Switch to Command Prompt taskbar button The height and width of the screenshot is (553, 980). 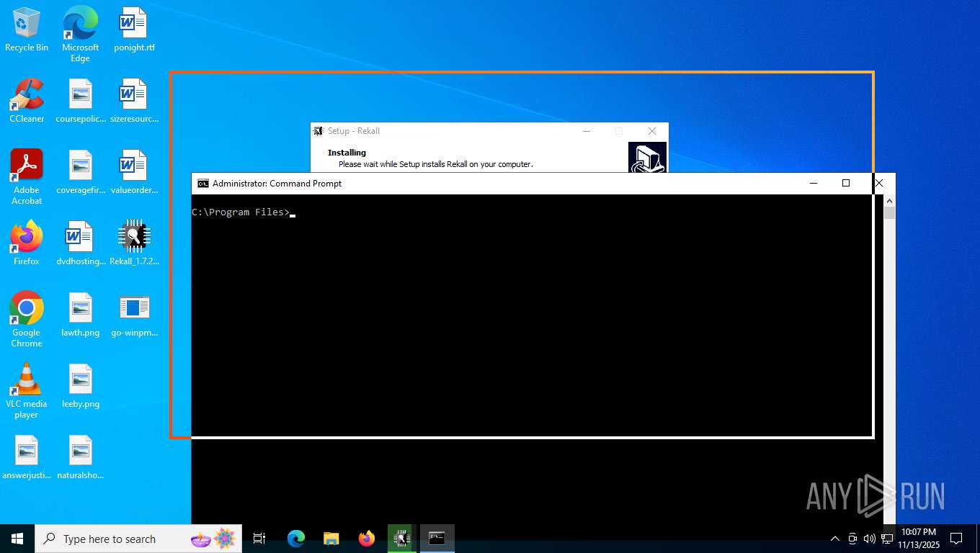(437, 539)
